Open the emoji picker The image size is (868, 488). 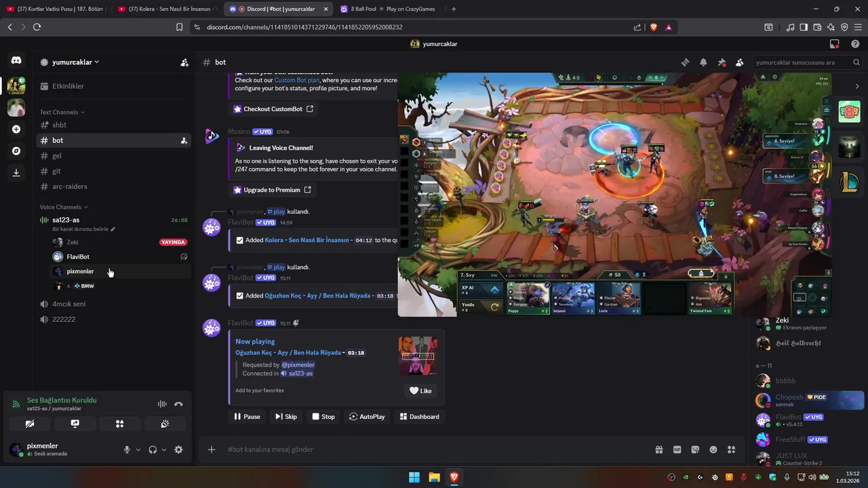click(713, 449)
